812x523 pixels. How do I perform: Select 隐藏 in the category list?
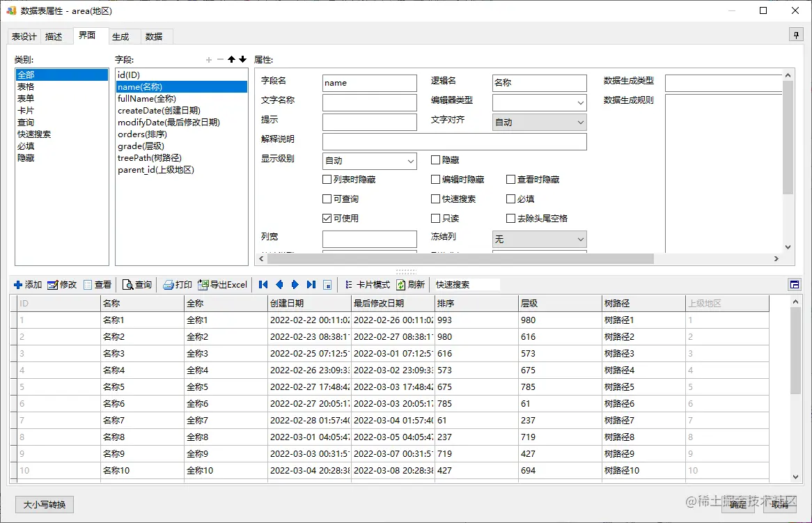click(x=61, y=158)
